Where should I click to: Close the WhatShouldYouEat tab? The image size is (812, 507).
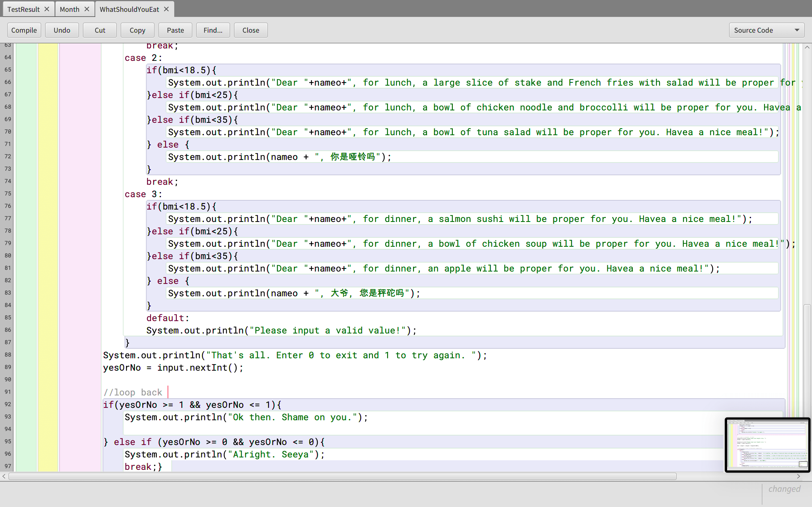coord(166,9)
